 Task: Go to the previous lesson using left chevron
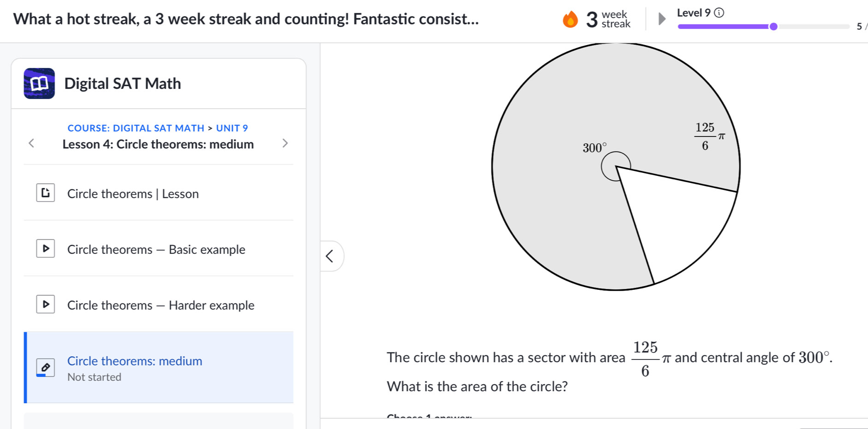tap(30, 143)
